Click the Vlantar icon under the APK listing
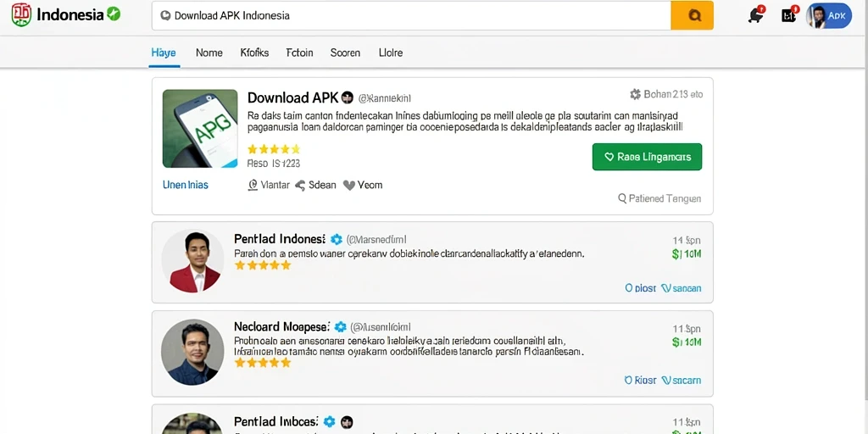The height and width of the screenshot is (434, 868). pos(253,185)
